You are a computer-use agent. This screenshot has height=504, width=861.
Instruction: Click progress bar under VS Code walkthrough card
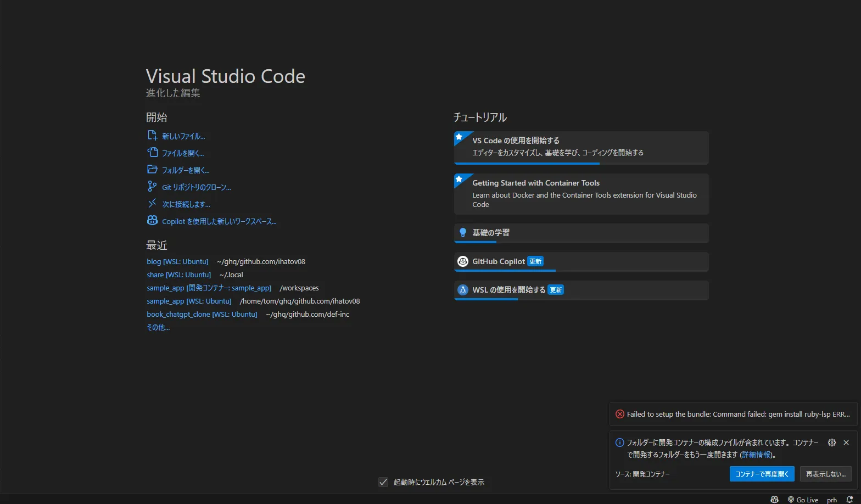pos(581,163)
